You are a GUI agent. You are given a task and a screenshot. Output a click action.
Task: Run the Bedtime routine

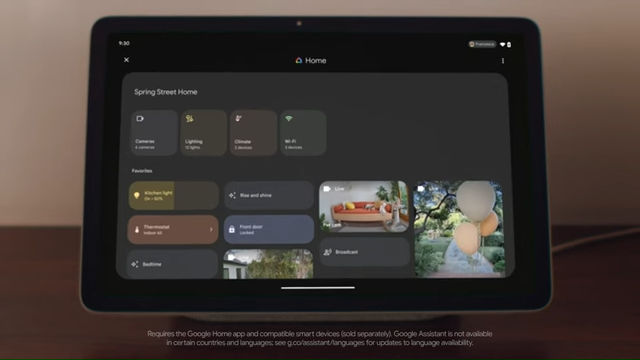pyautogui.click(x=173, y=264)
